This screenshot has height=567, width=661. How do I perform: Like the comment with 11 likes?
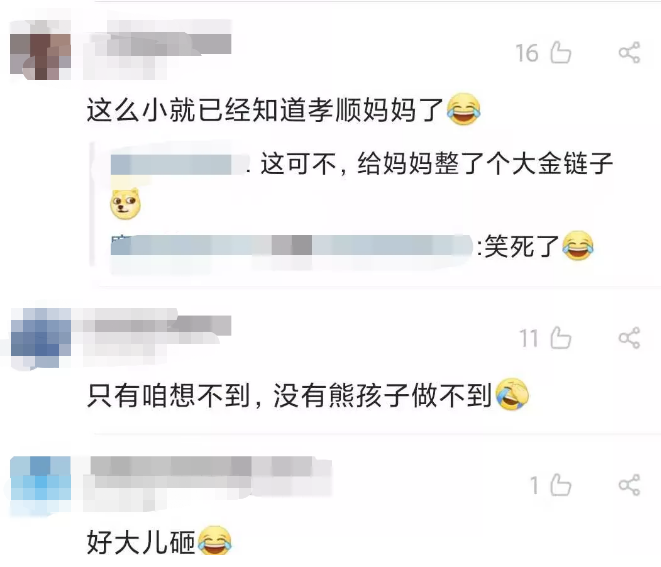561,338
